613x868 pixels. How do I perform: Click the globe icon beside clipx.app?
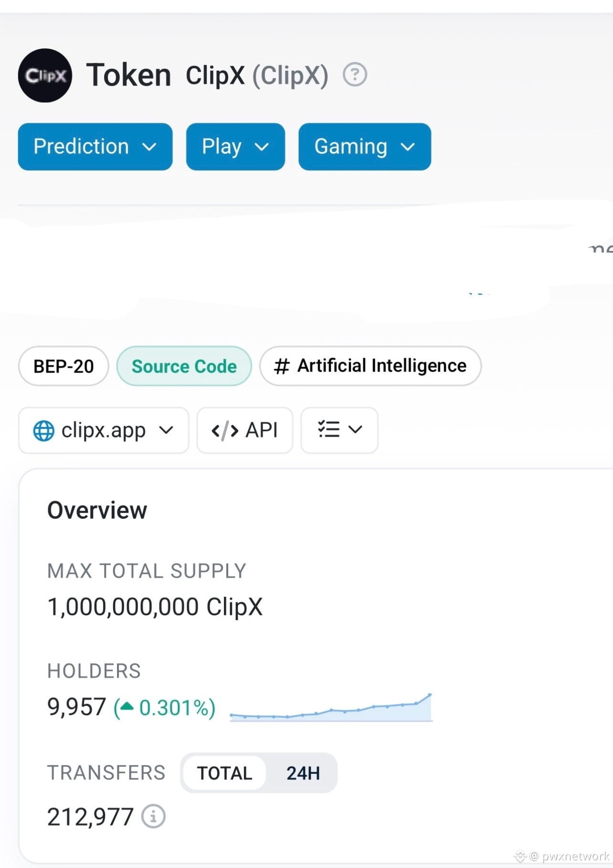pyautogui.click(x=43, y=430)
